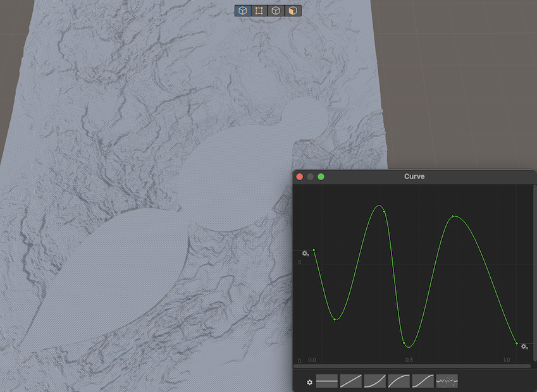This screenshot has height=392, width=537.
Task: Open curve presets gear settings
Action: 309,382
